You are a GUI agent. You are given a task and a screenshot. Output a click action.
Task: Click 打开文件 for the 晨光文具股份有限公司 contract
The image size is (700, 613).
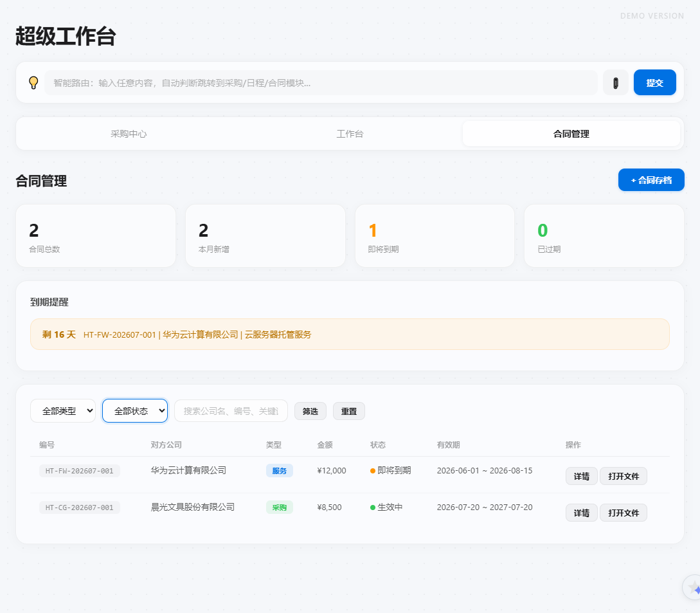[x=624, y=513]
